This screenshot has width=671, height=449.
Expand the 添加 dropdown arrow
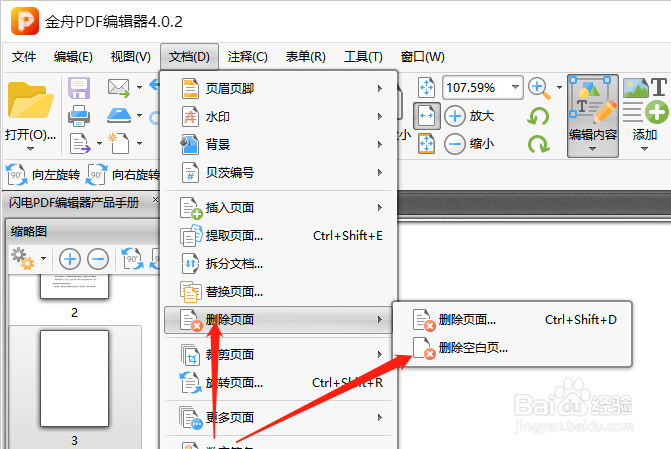pyautogui.click(x=644, y=149)
